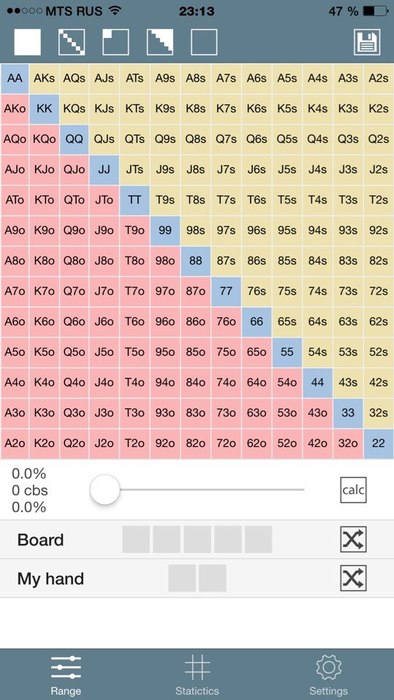Open the Settings tab
The image size is (394, 700).
click(328, 674)
